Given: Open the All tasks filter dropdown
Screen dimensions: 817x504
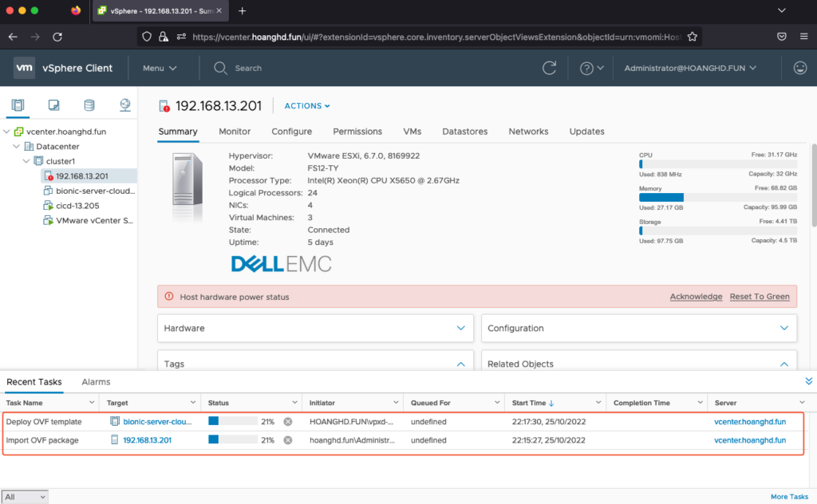Looking at the screenshot, I should click(x=25, y=497).
